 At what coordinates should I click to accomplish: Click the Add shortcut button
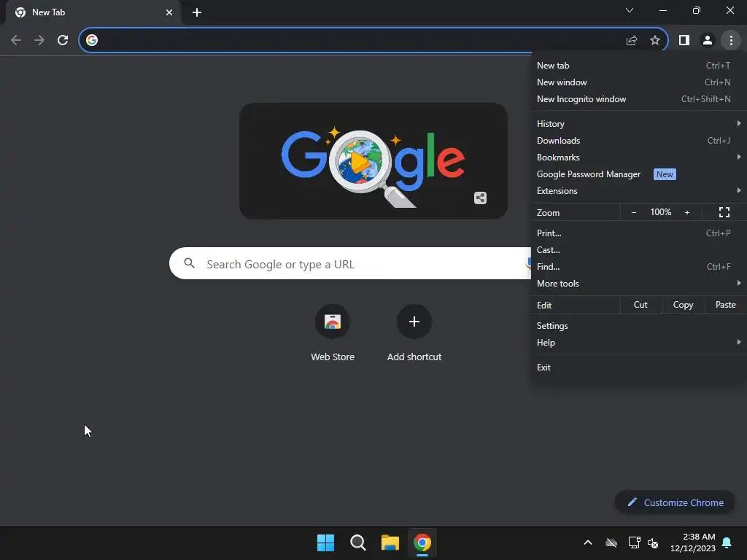click(414, 333)
